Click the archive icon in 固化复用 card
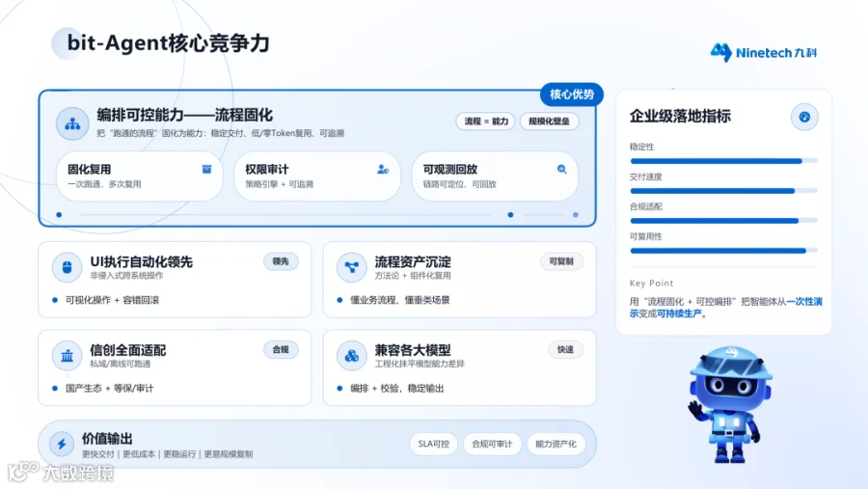This screenshot has width=868, height=489. pos(206,169)
